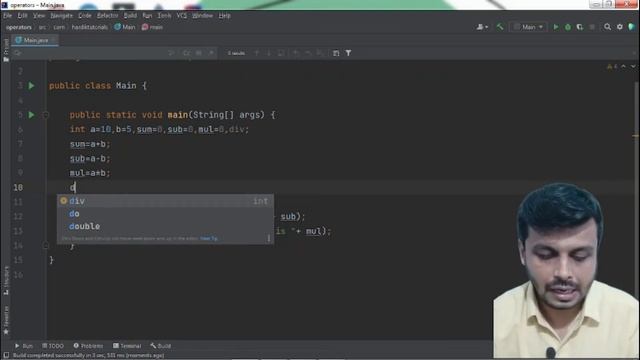Open the Edit menu

[22, 16]
